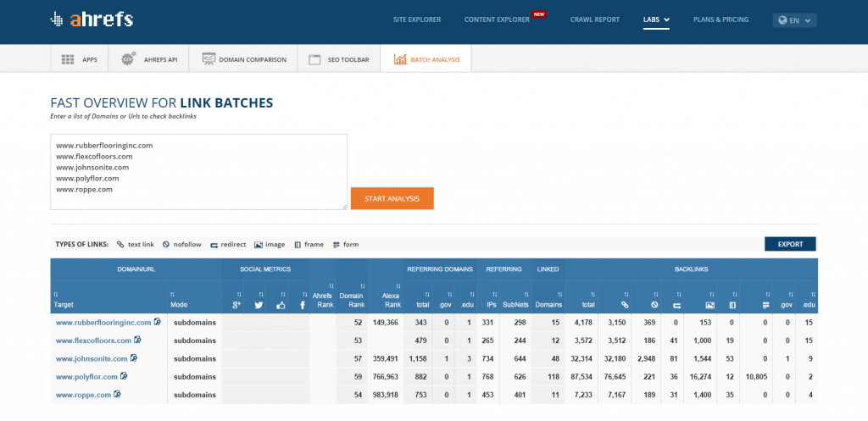Click the 149,366 Alexa Rank cell

pyautogui.click(x=386, y=323)
